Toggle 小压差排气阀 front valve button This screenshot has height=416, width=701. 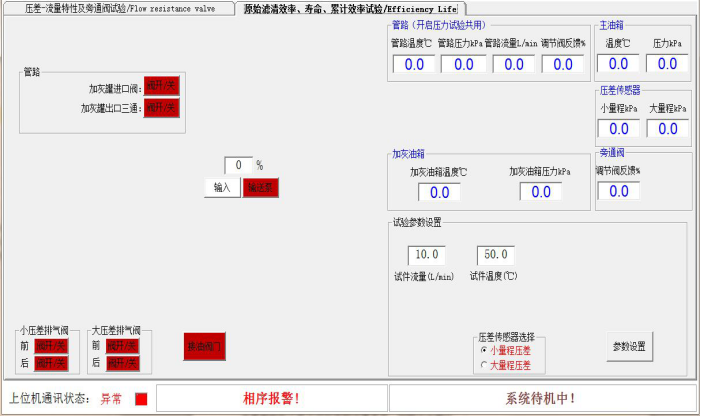(51, 346)
